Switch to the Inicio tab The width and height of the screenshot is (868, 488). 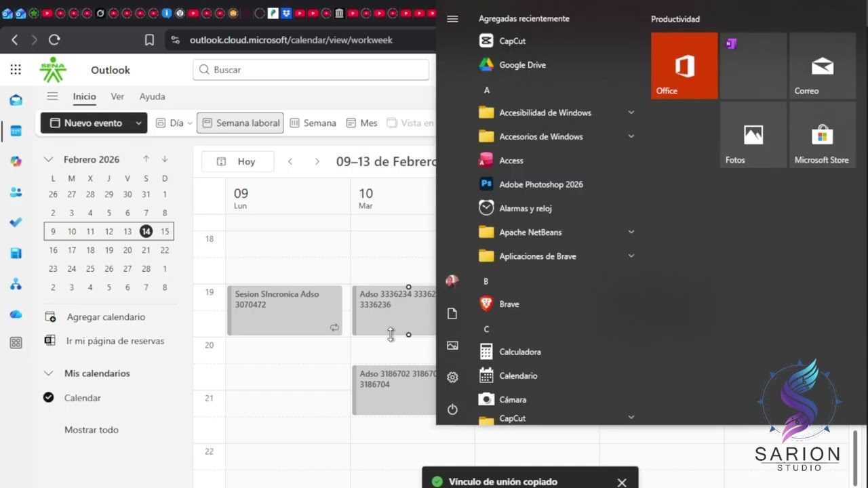pos(84,96)
